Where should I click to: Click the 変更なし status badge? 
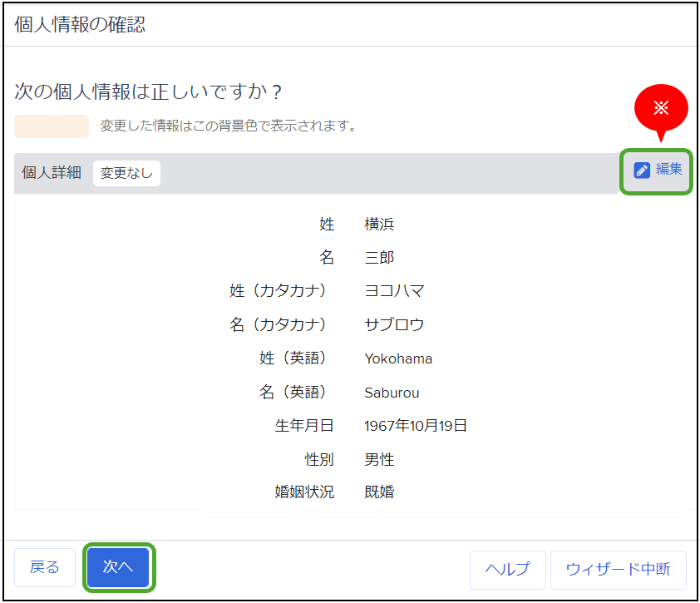[x=126, y=173]
